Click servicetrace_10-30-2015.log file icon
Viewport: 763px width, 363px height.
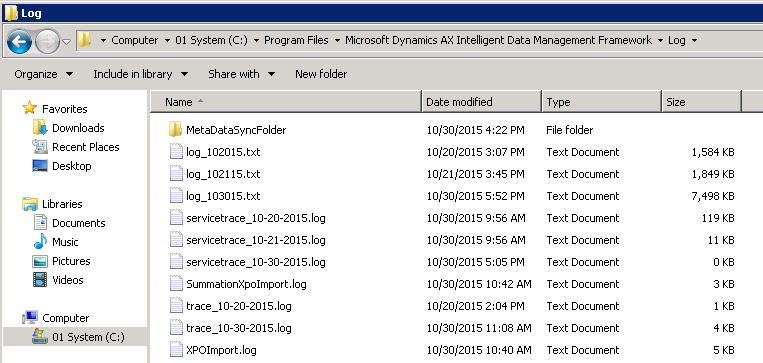176,262
